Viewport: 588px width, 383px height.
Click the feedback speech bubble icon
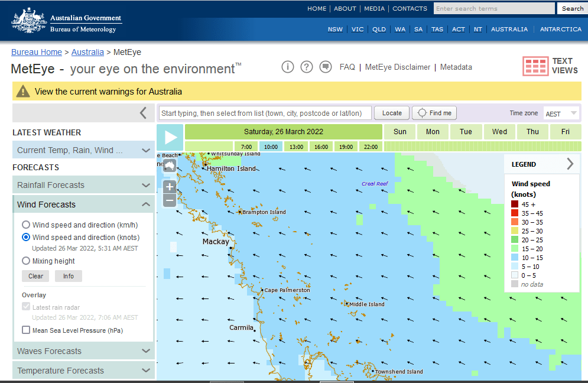click(325, 67)
